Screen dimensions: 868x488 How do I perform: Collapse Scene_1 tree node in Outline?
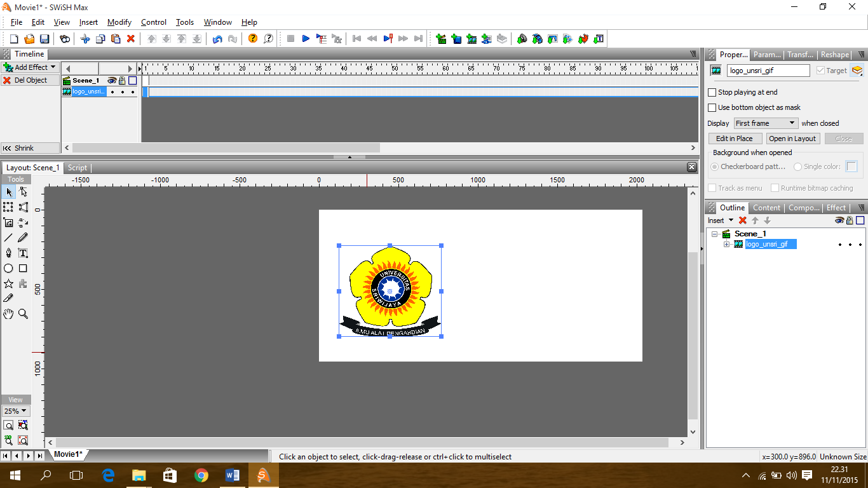(x=715, y=234)
